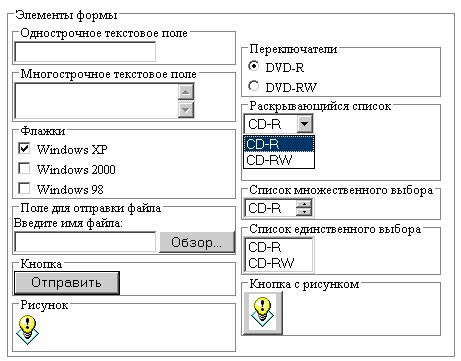
Task: Select CD-R in single selection list
Action: [279, 247]
